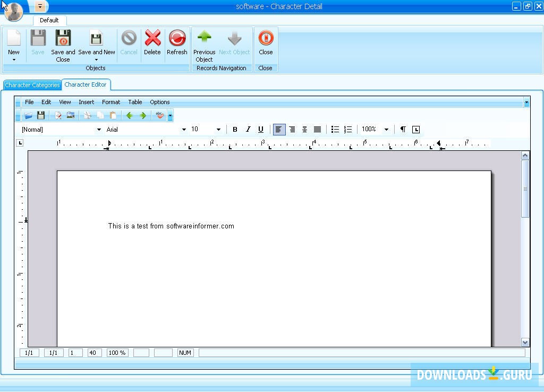This screenshot has width=544, height=392.
Task: Open the font size 10 dropdown
Action: pyautogui.click(x=218, y=130)
